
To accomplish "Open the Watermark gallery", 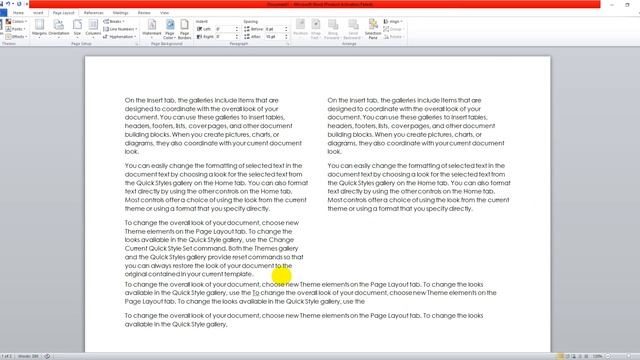I will tap(152, 29).
